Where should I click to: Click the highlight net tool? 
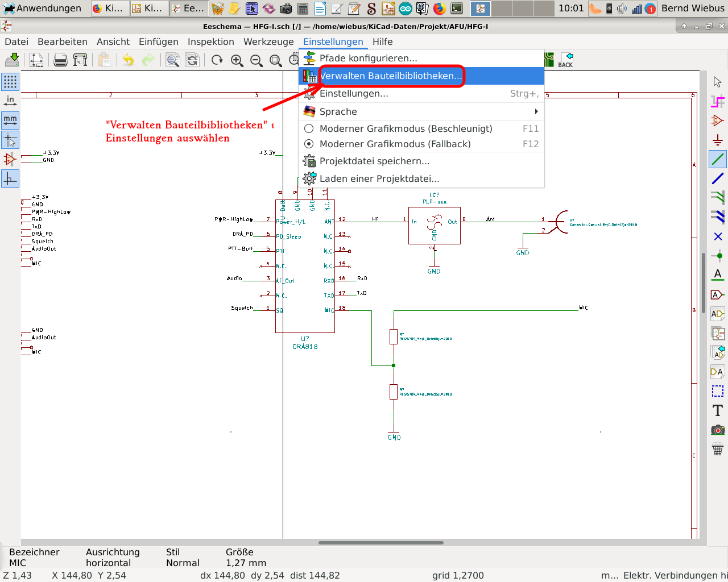pos(718,102)
